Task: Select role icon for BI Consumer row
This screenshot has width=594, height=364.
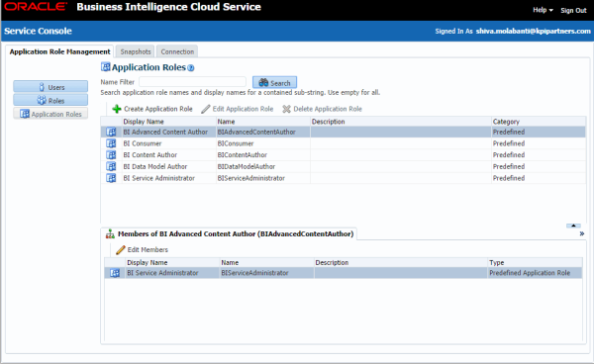Action: coord(111,143)
